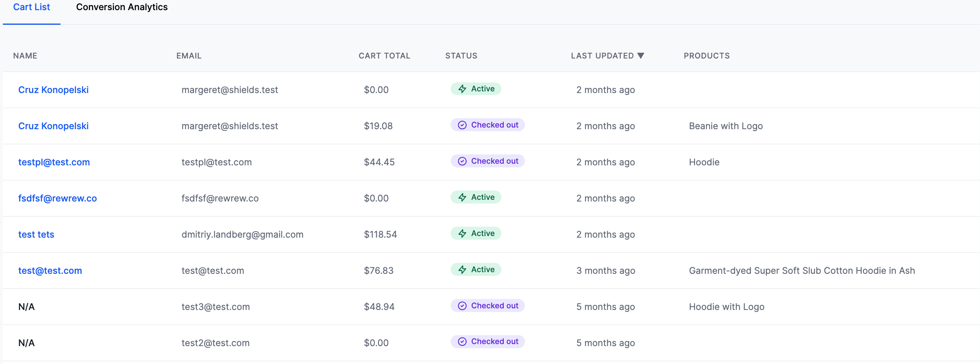Click lightning icon in first Active badge
Image resolution: width=980 pixels, height=364 pixels.
point(462,89)
